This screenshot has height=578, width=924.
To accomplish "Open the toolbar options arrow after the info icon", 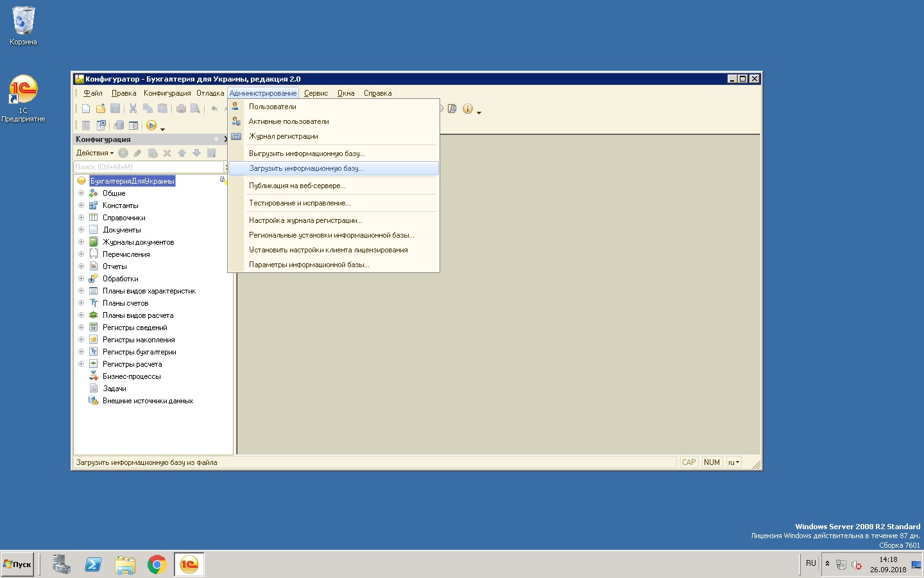I will point(479,112).
